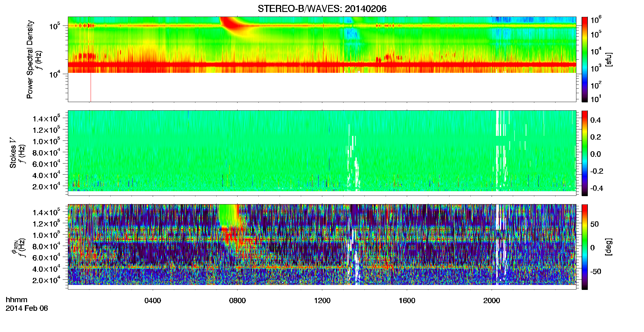644x332 pixels.
Task: Click the 0.4 tick label on the Stokes color bar
Action: [x=595, y=120]
